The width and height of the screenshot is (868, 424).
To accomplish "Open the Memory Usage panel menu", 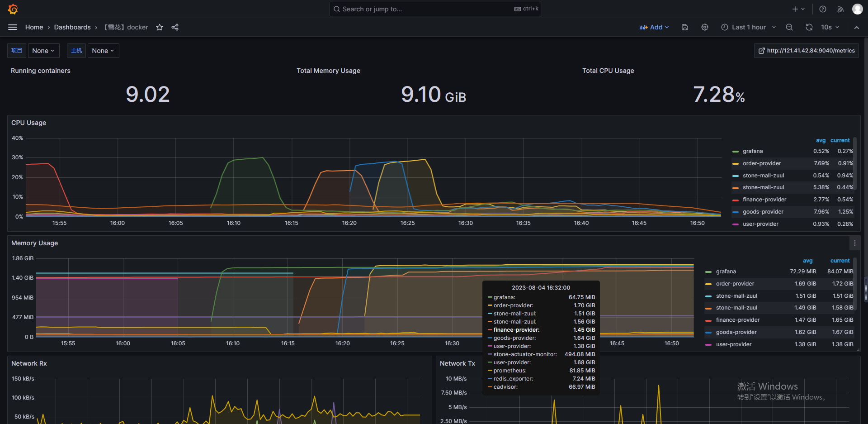I will (854, 243).
